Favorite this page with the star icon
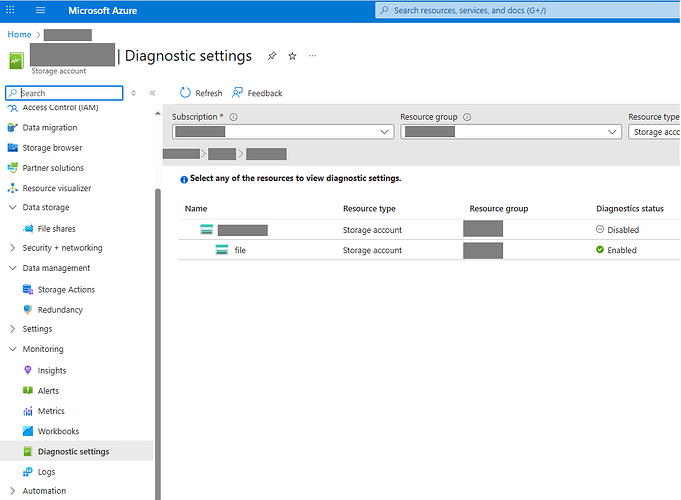The image size is (681, 500). (x=292, y=56)
